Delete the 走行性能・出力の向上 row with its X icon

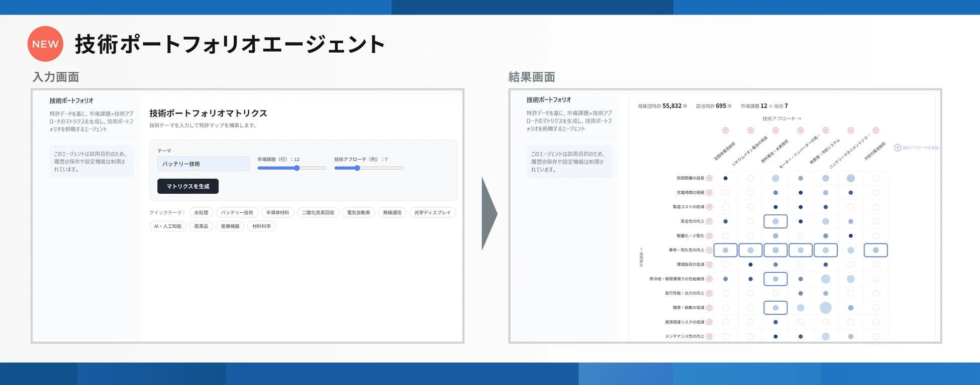709,293
